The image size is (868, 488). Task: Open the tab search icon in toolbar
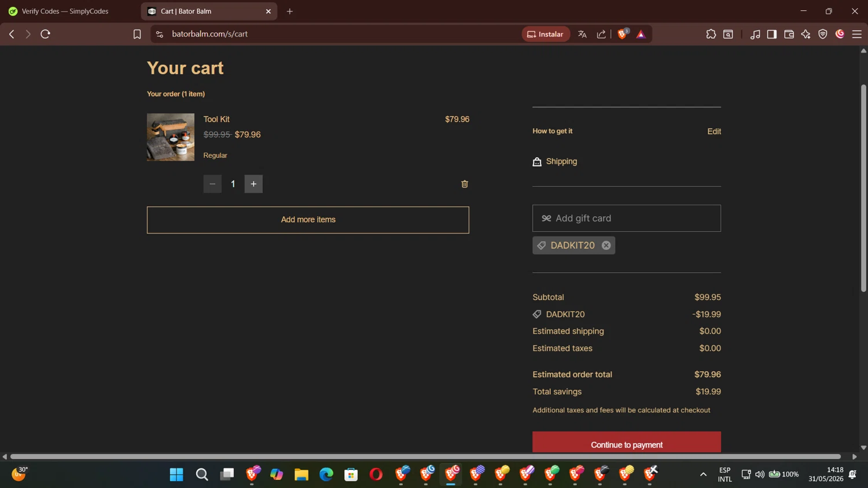pyautogui.click(x=729, y=34)
